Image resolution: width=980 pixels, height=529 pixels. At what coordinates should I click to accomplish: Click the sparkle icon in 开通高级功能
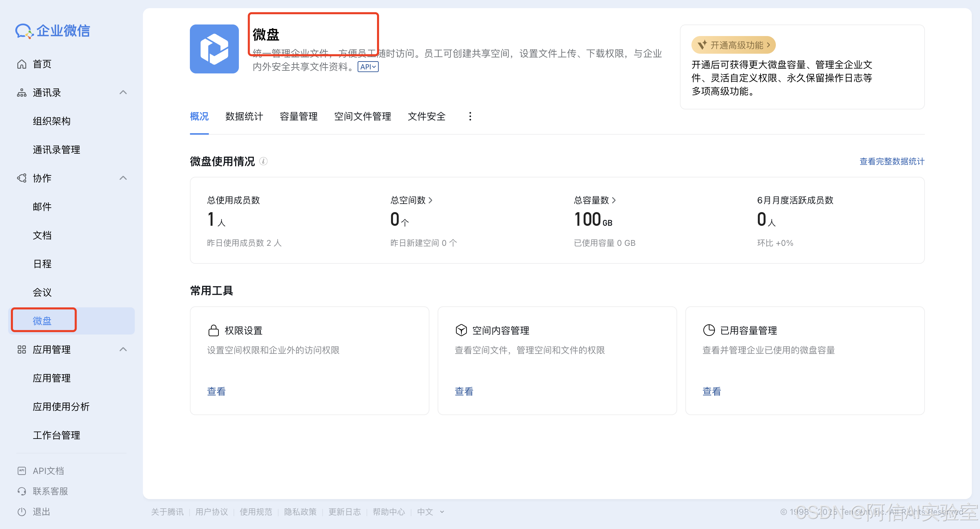[702, 45]
